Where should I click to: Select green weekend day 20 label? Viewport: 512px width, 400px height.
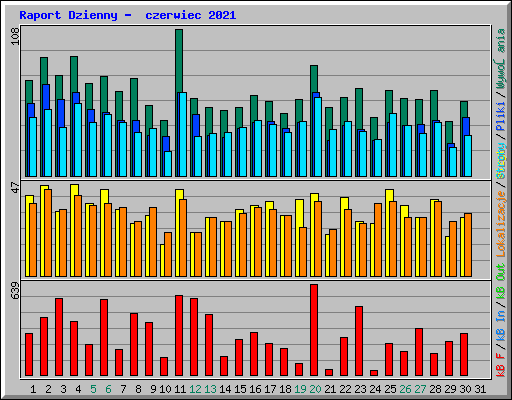click(x=315, y=389)
